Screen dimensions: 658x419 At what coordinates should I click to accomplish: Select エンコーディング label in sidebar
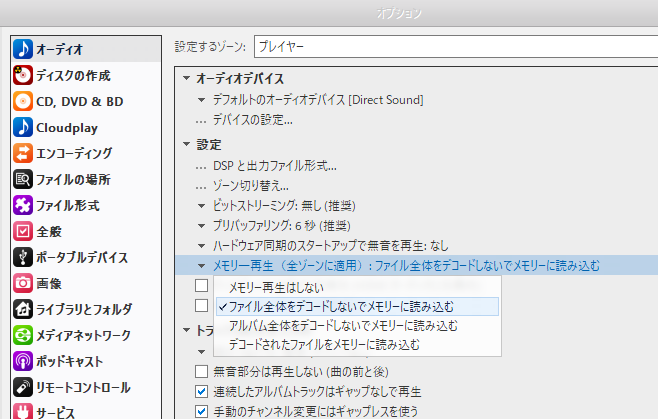[x=74, y=154]
